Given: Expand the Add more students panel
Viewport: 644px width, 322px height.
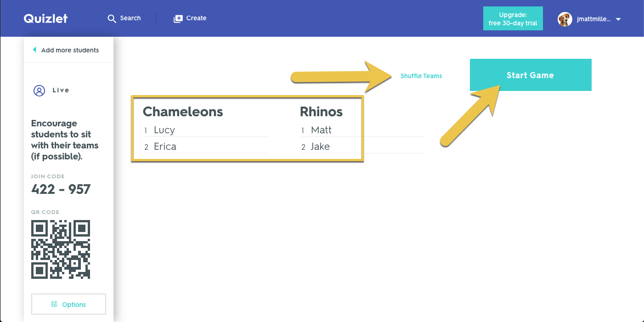Looking at the screenshot, I should [x=70, y=50].
